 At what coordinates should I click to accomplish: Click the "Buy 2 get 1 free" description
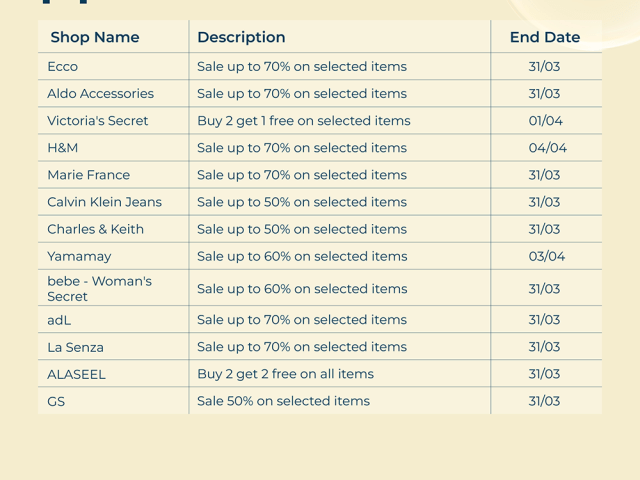303,121
